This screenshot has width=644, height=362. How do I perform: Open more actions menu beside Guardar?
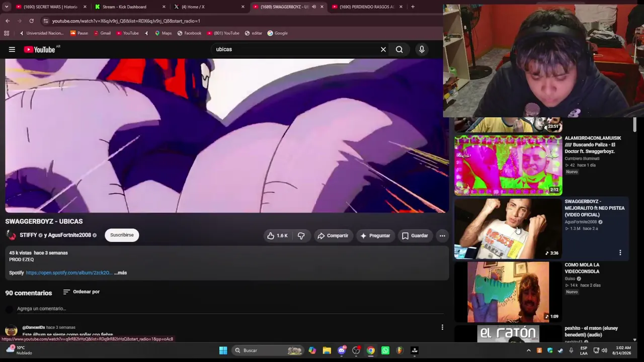pyautogui.click(x=442, y=235)
